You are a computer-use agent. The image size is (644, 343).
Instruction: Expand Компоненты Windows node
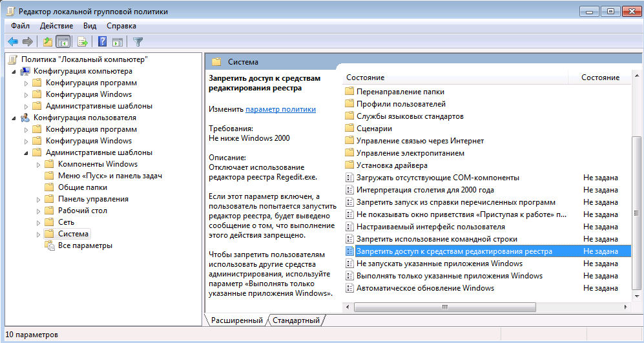coord(39,164)
